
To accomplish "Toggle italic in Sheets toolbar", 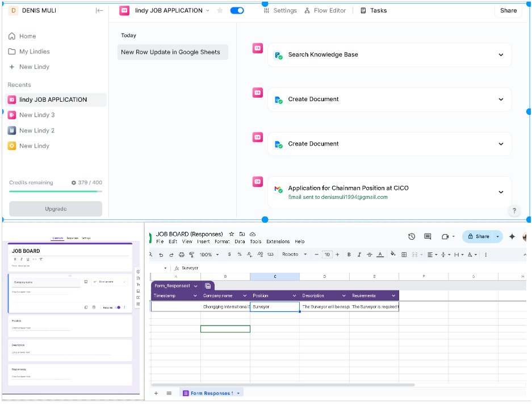I will tap(359, 255).
